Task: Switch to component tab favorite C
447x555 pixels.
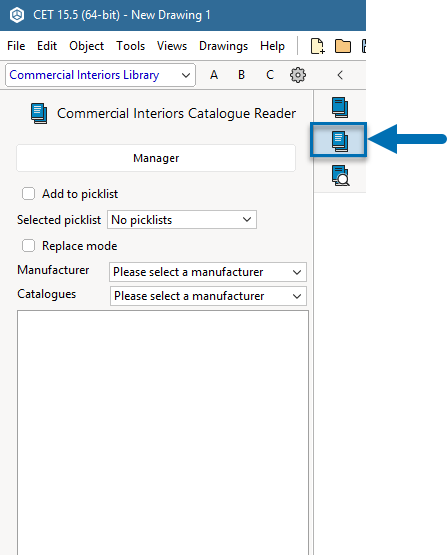Action: pyautogui.click(x=270, y=75)
